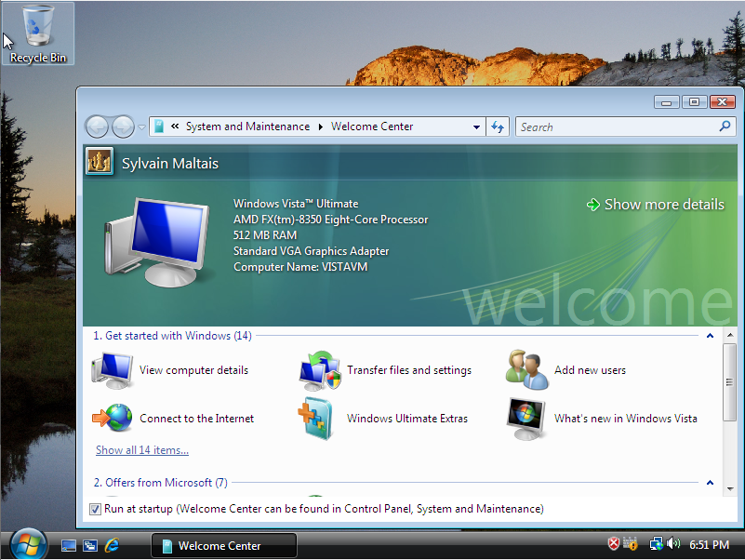Click Offers from Microsoft heading

161,483
